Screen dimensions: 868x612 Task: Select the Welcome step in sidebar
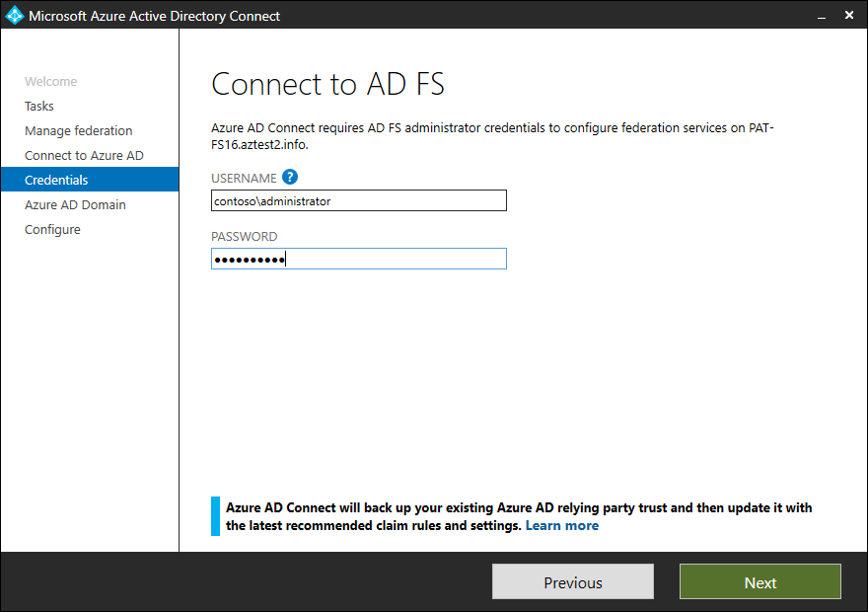click(x=51, y=81)
